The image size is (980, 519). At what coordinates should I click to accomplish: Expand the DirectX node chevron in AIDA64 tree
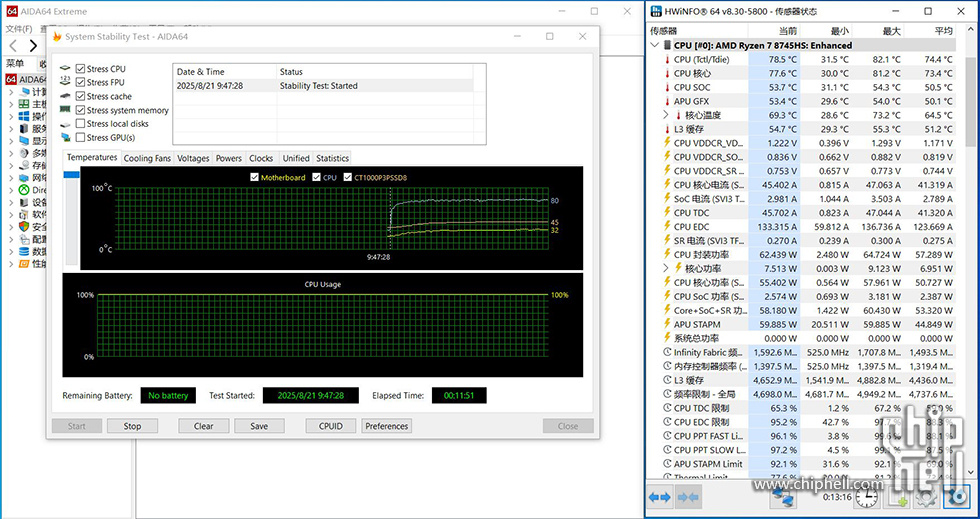pyautogui.click(x=11, y=190)
